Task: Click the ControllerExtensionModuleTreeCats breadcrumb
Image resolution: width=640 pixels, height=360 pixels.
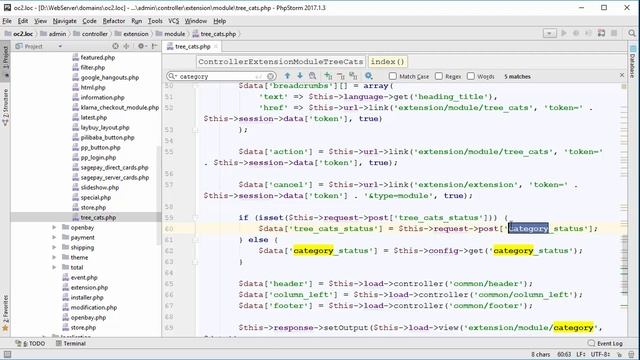Action: 280,62
